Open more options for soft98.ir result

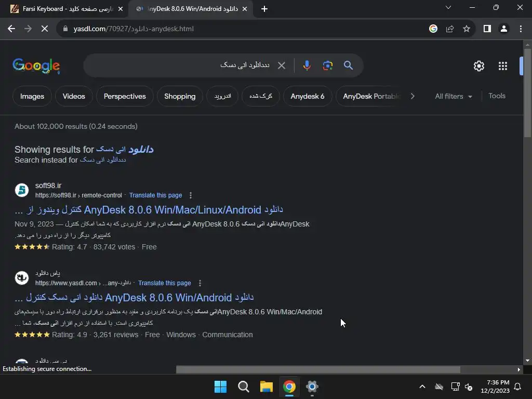click(x=190, y=195)
